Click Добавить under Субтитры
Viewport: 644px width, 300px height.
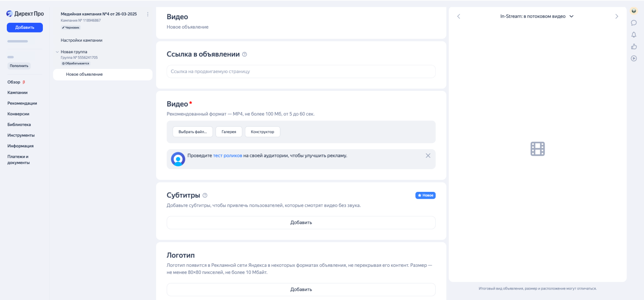pyautogui.click(x=301, y=223)
